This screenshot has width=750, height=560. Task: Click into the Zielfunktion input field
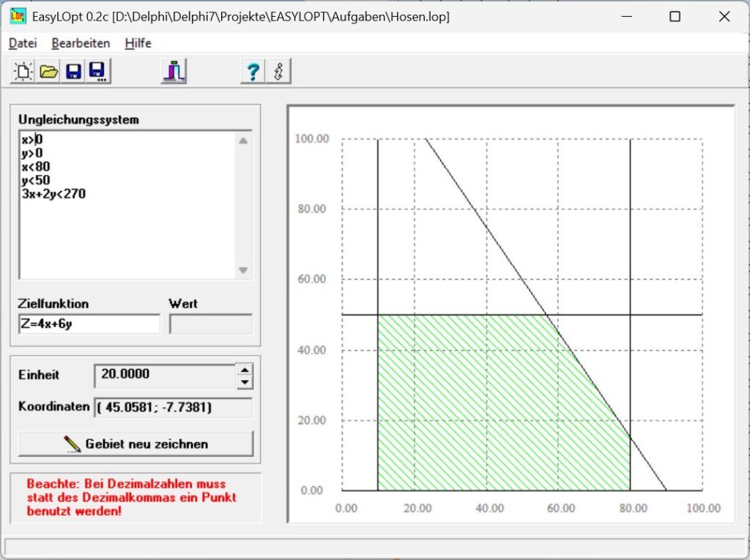coord(89,324)
